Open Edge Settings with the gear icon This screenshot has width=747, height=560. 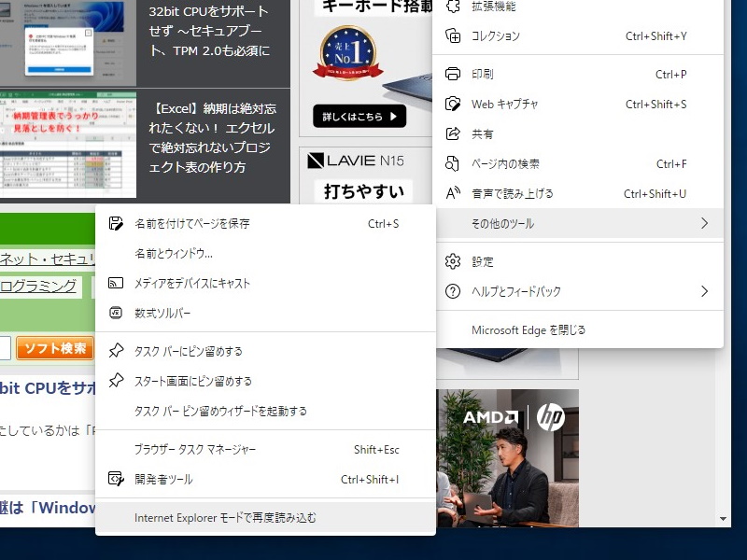[x=452, y=262]
